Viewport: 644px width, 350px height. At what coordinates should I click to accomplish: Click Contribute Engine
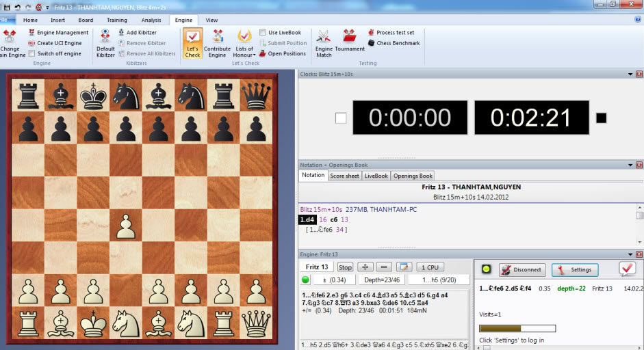[x=217, y=44]
